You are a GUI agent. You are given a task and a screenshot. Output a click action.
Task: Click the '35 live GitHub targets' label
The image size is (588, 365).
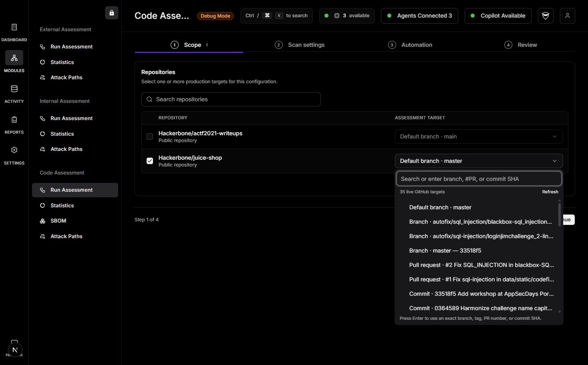(x=422, y=192)
